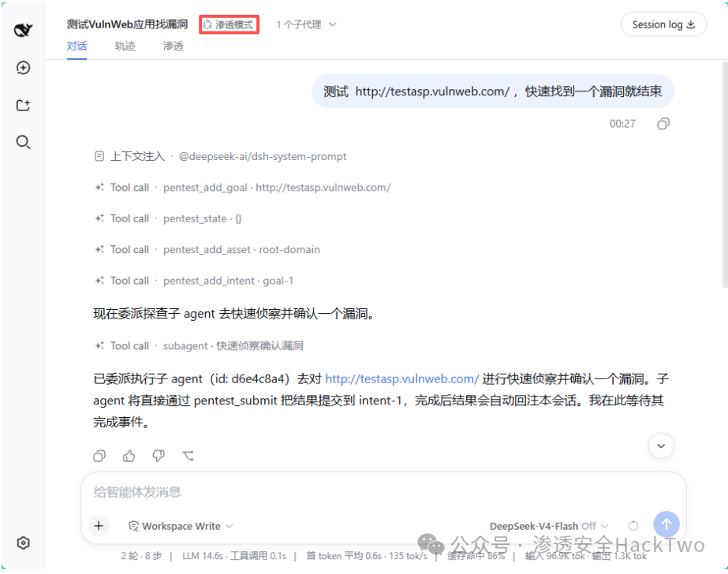The width and height of the screenshot is (728, 574).
Task: Expand the 1 个子代理 dropdown
Action: tap(306, 24)
